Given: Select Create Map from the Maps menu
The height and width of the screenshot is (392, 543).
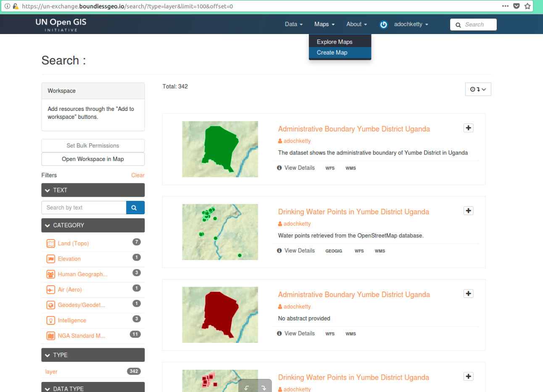Looking at the screenshot, I should (x=332, y=53).
